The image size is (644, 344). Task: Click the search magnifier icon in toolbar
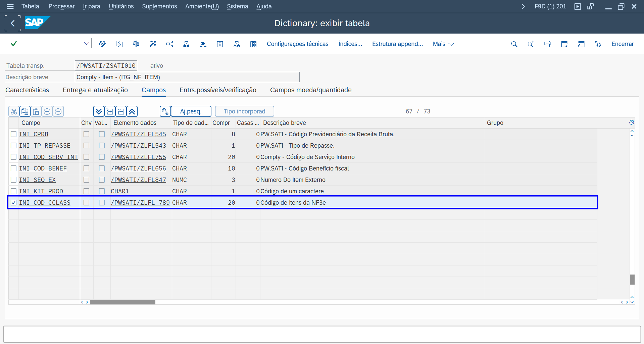pos(514,44)
